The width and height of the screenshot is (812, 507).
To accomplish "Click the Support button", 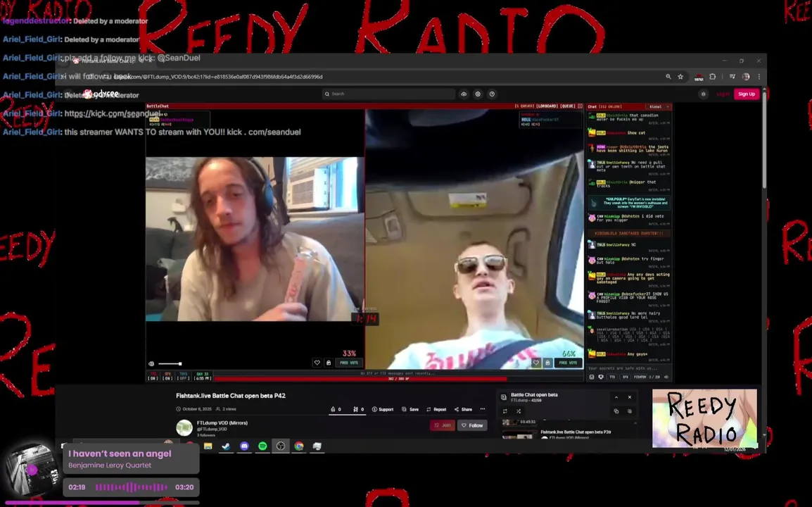I will [383, 409].
